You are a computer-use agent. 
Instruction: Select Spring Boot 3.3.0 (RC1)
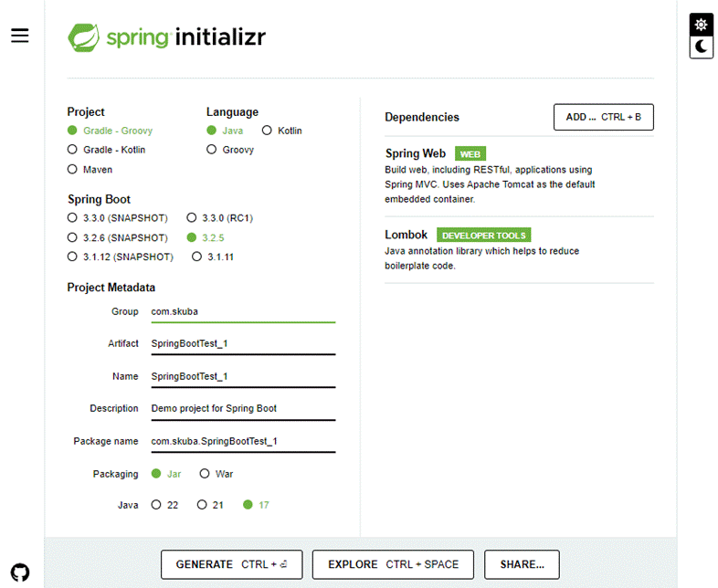click(220, 218)
